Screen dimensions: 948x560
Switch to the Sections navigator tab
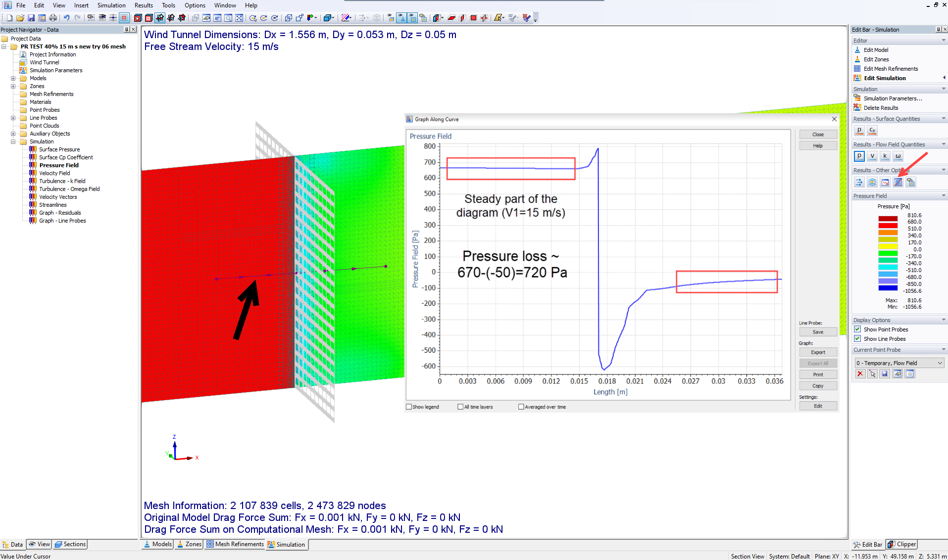click(x=70, y=544)
